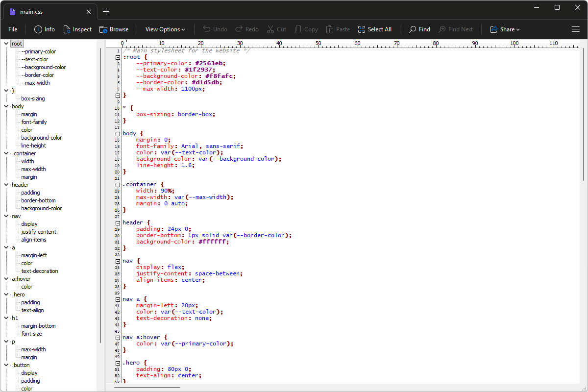
Task: Collapse the a:hover tree node
Action: [6, 279]
